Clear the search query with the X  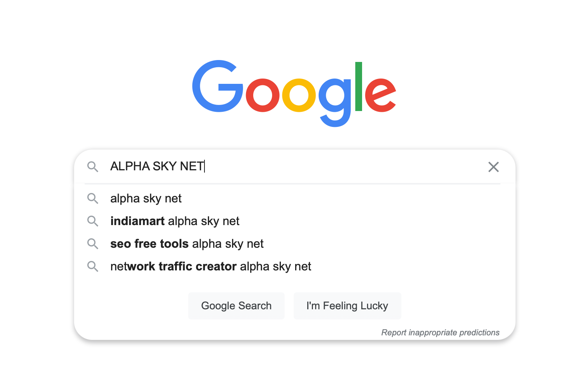click(493, 167)
